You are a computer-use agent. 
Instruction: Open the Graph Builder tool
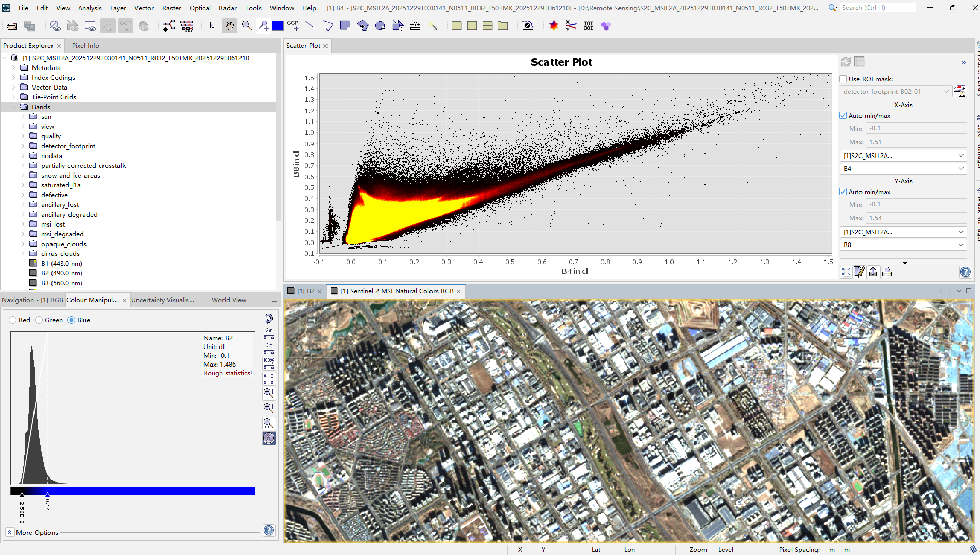tap(168, 26)
